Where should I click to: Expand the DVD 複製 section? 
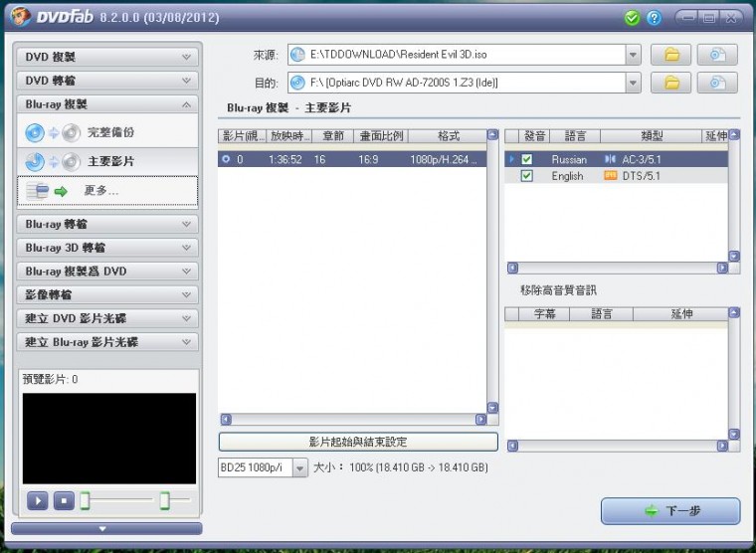(x=107, y=57)
